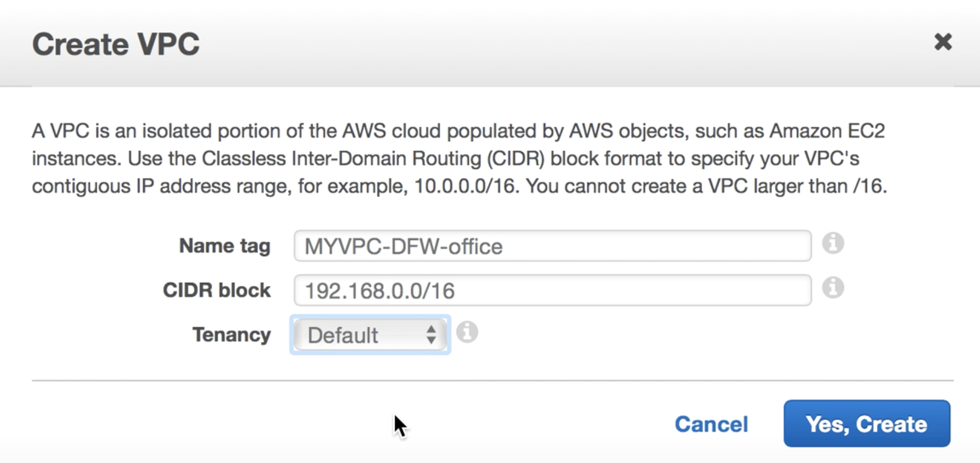Open the Tenancy dropdown set to Default
Screen dimensions: 980x463
[370, 335]
